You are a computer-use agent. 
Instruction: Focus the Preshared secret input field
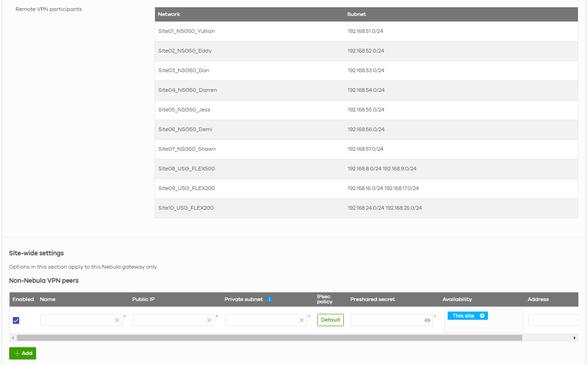(x=392, y=320)
